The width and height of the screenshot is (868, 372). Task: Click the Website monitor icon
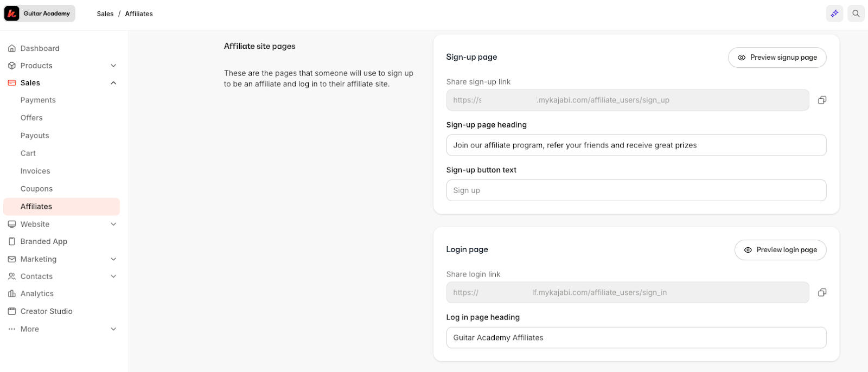pos(12,224)
